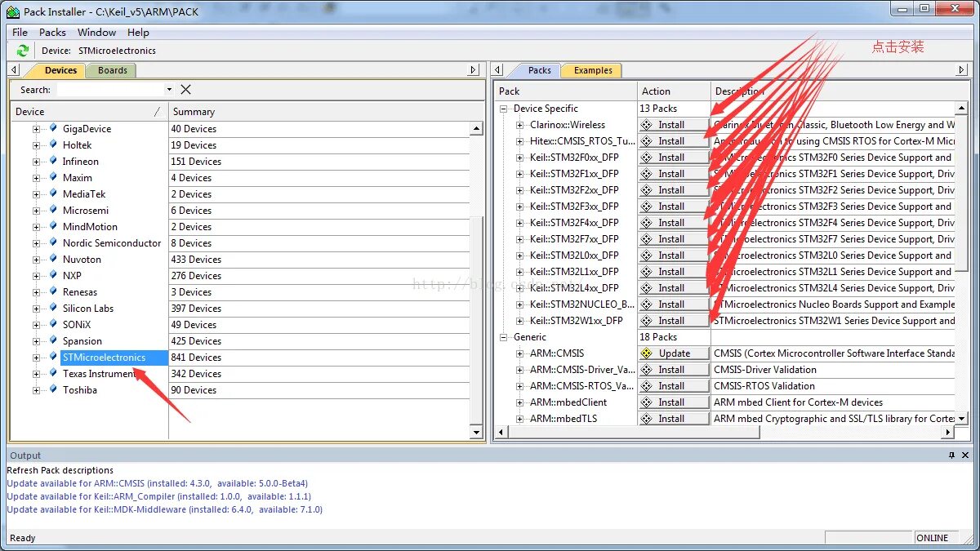Expand the Texas Instruments node

click(36, 374)
